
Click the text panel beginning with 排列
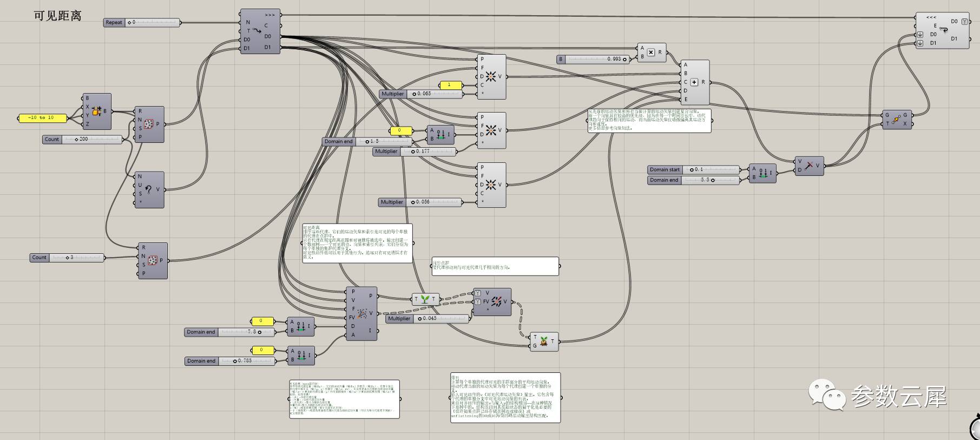(x=505, y=398)
